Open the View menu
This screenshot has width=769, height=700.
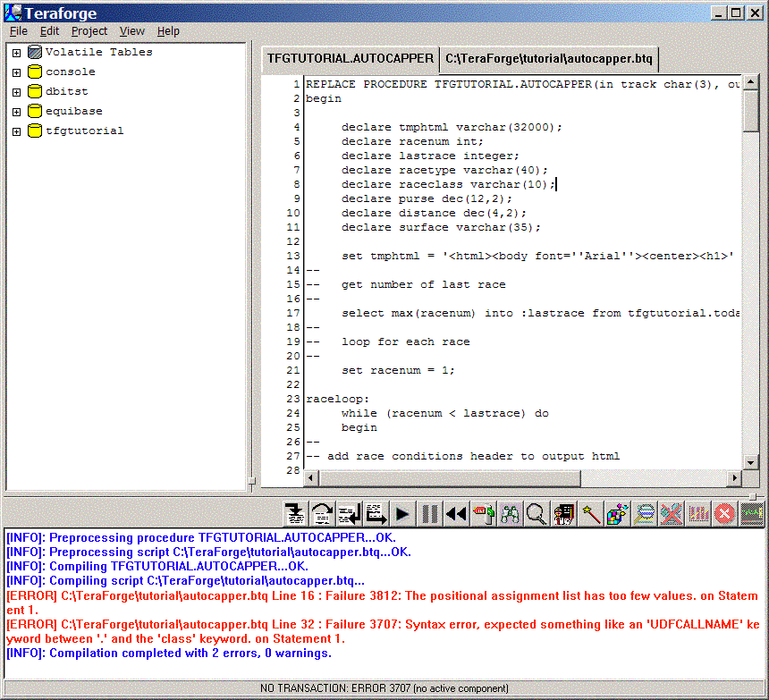[132, 31]
